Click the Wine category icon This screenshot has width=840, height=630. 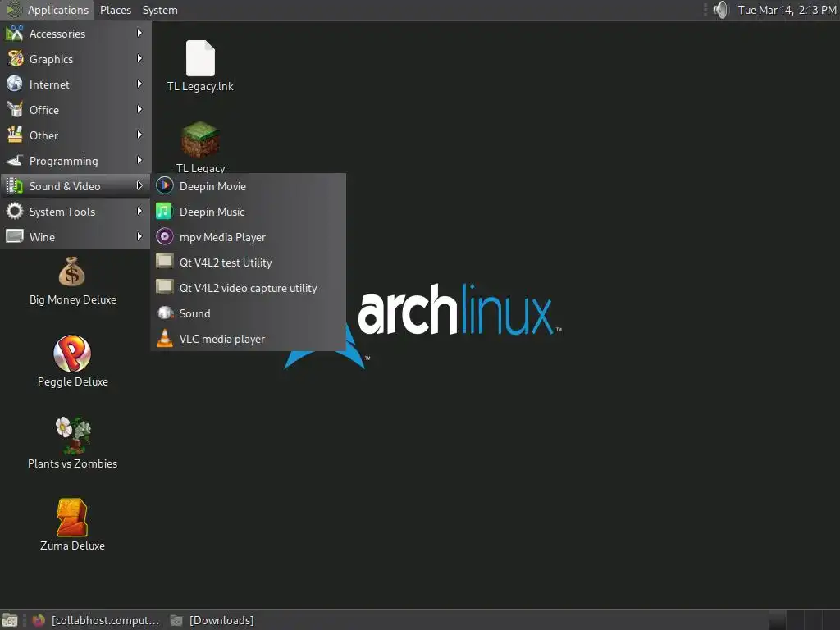[x=15, y=236]
